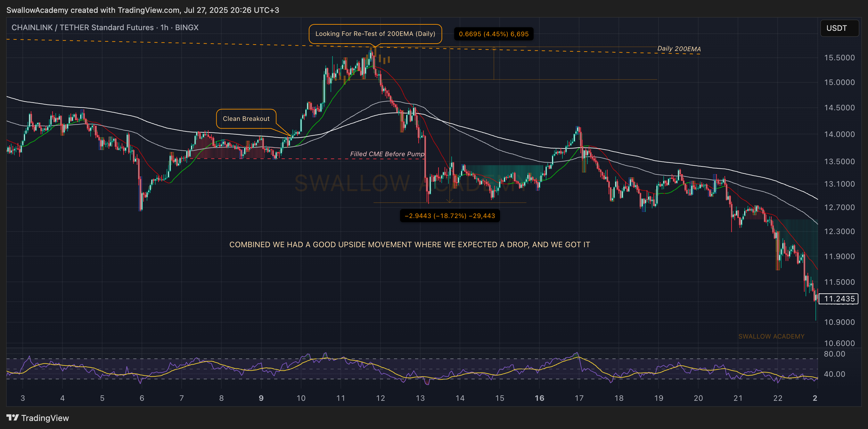Select the 'COMBINED WE HAD A GOOD UPSIDE MOVEMENT' note
The width and height of the screenshot is (868, 429).
[409, 245]
